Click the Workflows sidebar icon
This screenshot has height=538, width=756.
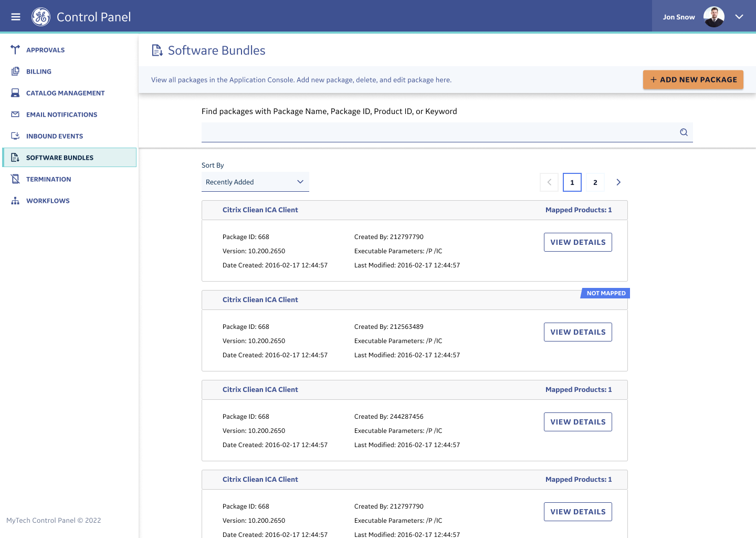click(x=15, y=201)
